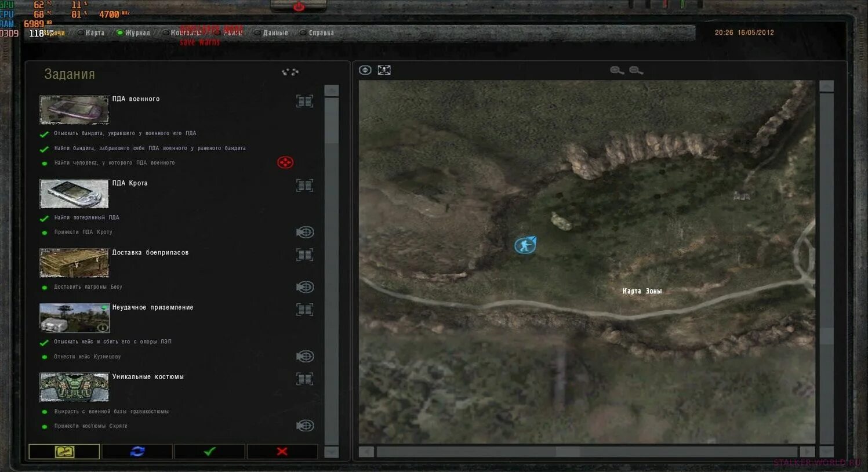Click the Неудачное приземление task title
Image resolution: width=868 pixels, height=472 pixels.
pyautogui.click(x=152, y=308)
